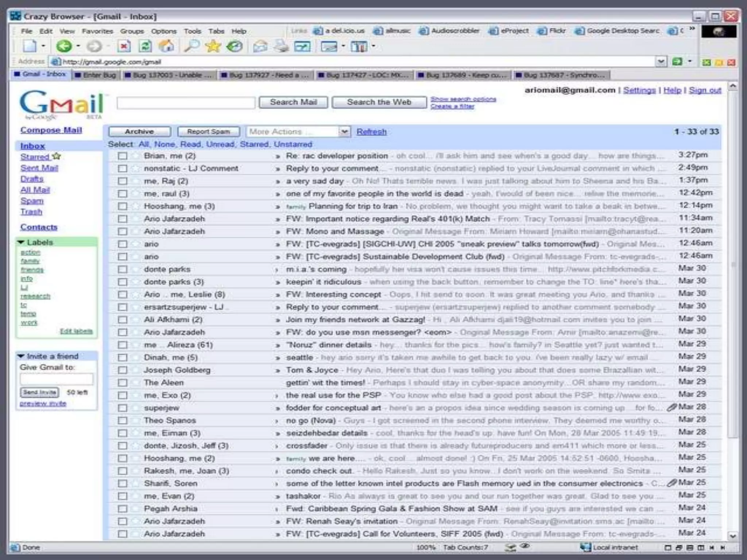The width and height of the screenshot is (747, 560).
Task: Go to Home page icon
Action: click(x=166, y=46)
